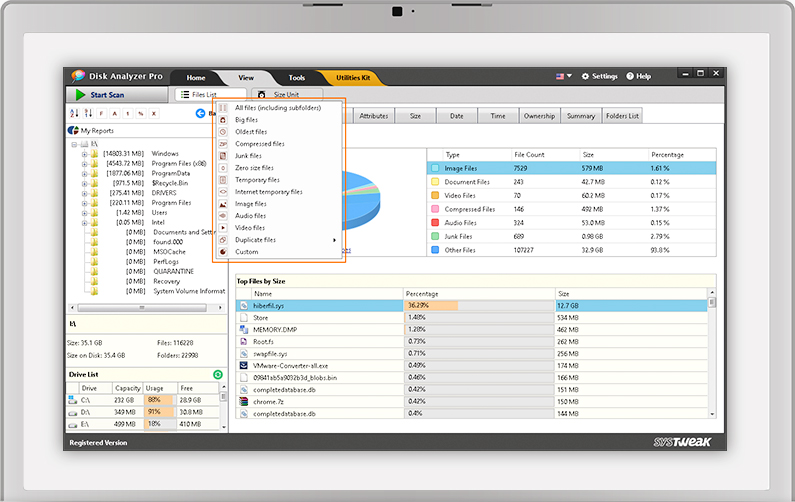Image resolution: width=795 pixels, height=502 pixels.
Task: Click the Start Scan button
Action: [x=117, y=95]
